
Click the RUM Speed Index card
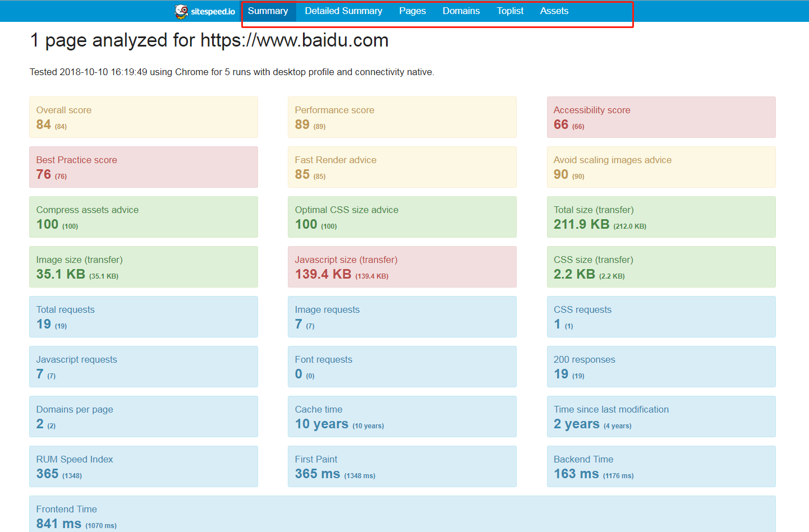(x=144, y=466)
